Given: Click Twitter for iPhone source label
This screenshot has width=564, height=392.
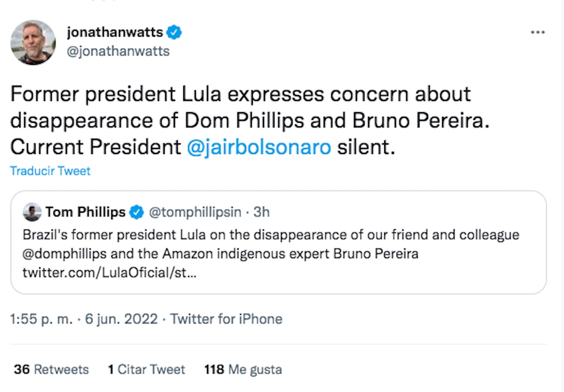Looking at the screenshot, I should 226,319.
